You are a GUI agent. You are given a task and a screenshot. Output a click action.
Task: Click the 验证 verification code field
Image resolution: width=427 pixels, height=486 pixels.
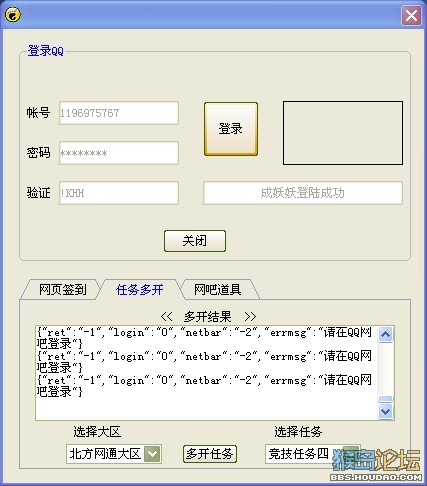pos(119,193)
